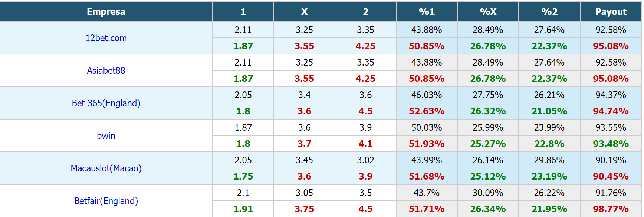The image size is (644, 217).
Task: Open the 12bet.com bookmaker link
Action: [106, 38]
